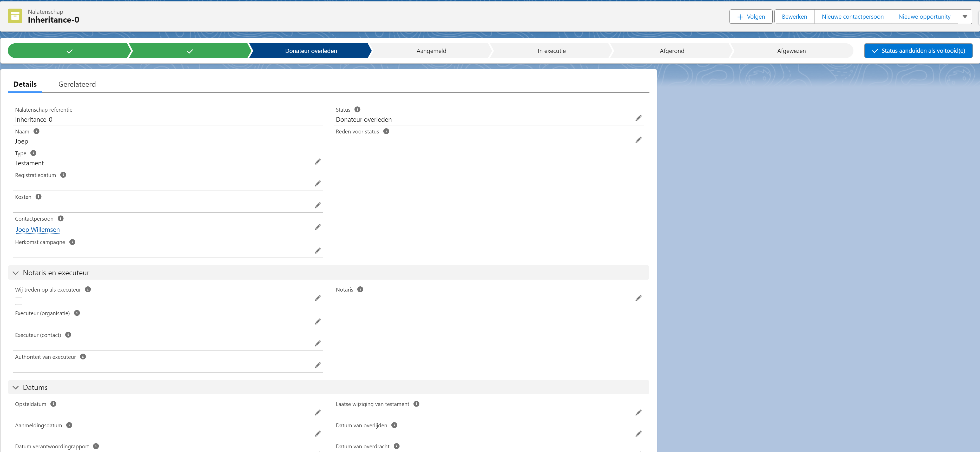The width and height of the screenshot is (980, 452).
Task: Click the pencil icon for Datum van overlijden
Action: (x=638, y=434)
